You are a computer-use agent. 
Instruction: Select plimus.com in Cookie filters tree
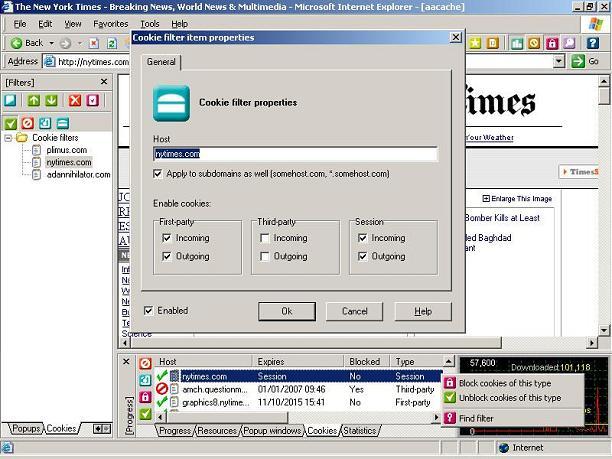coord(66,150)
